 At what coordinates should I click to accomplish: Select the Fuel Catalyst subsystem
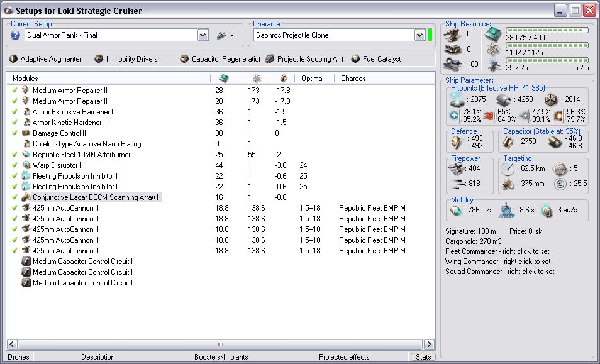376,59
